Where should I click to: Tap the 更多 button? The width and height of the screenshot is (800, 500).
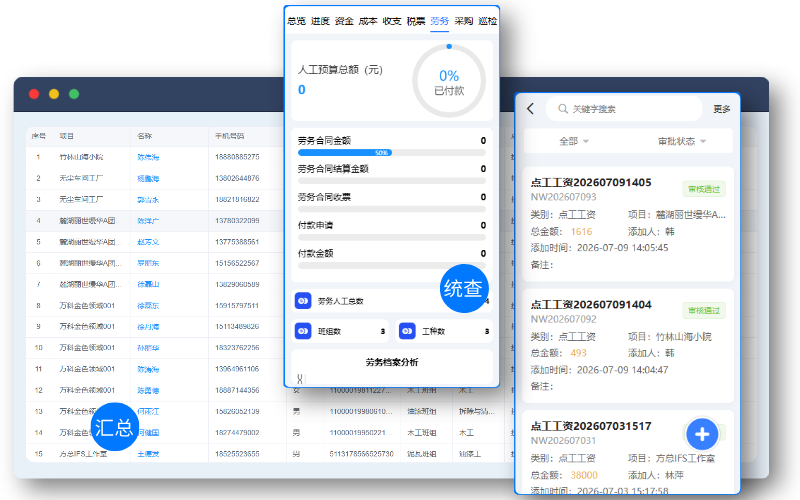[x=721, y=109]
